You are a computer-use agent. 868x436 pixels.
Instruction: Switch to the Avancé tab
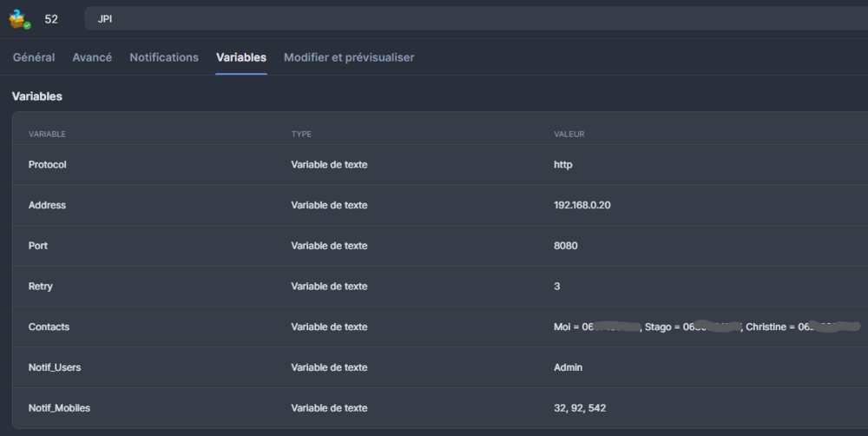click(x=92, y=57)
